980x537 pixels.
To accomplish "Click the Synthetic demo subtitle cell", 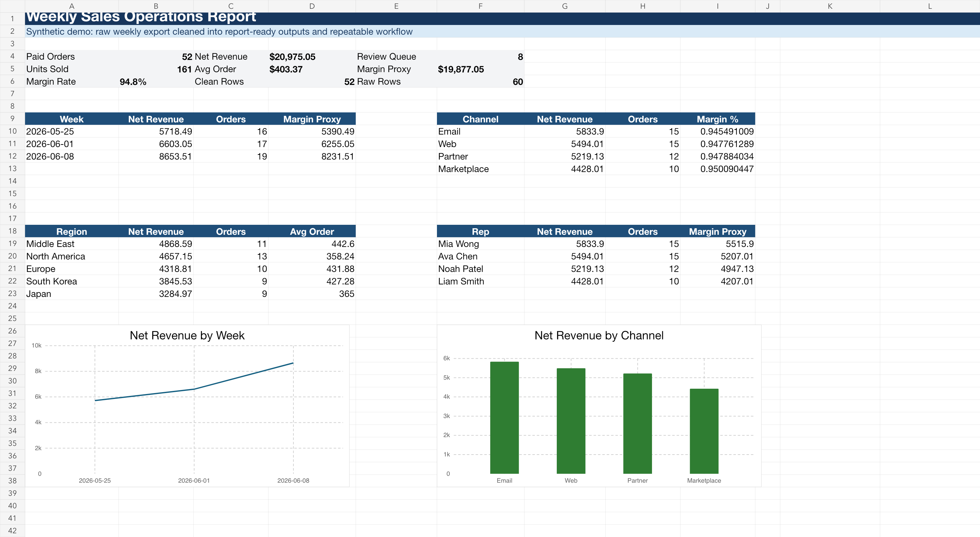I will pyautogui.click(x=502, y=31).
